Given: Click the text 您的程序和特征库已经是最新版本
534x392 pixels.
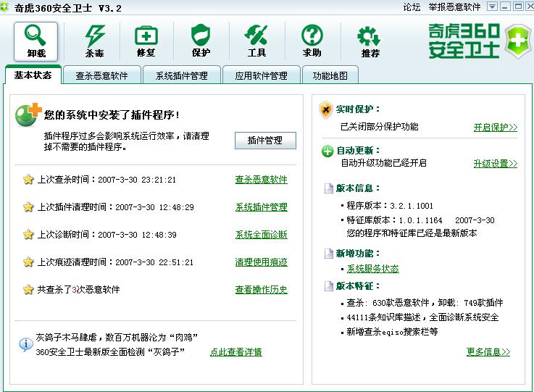Looking at the screenshot, I should pyautogui.click(x=412, y=233).
